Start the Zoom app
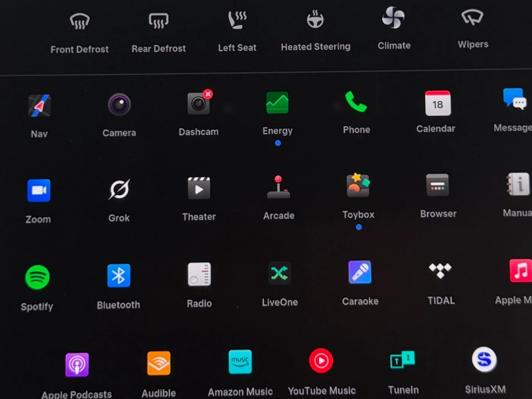Viewport: 532px width, 399px height. point(39,190)
